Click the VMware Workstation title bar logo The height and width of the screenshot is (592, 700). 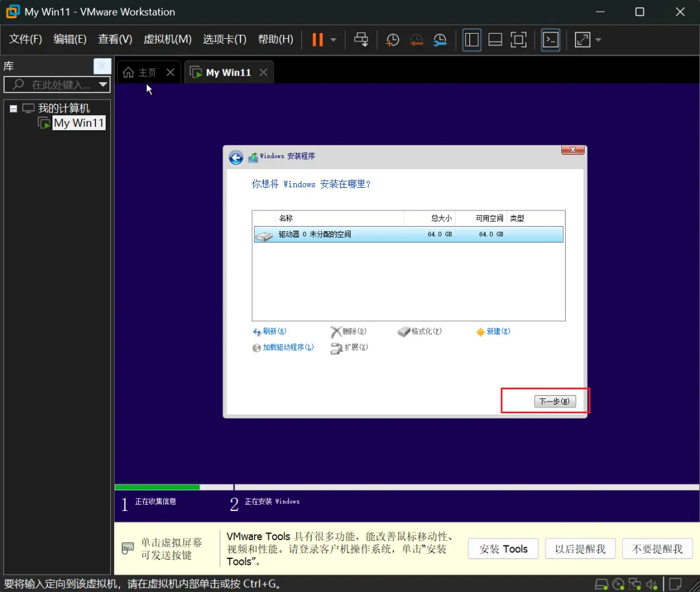(13, 12)
